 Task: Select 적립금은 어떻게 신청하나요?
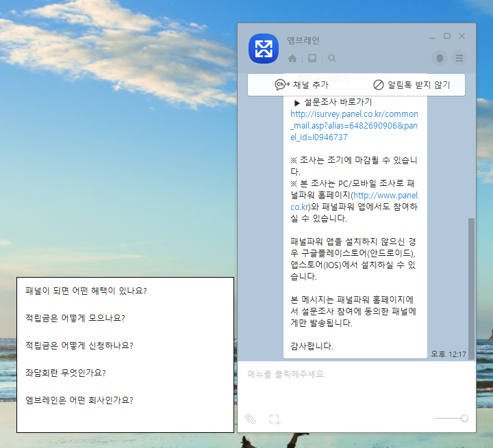(x=79, y=345)
